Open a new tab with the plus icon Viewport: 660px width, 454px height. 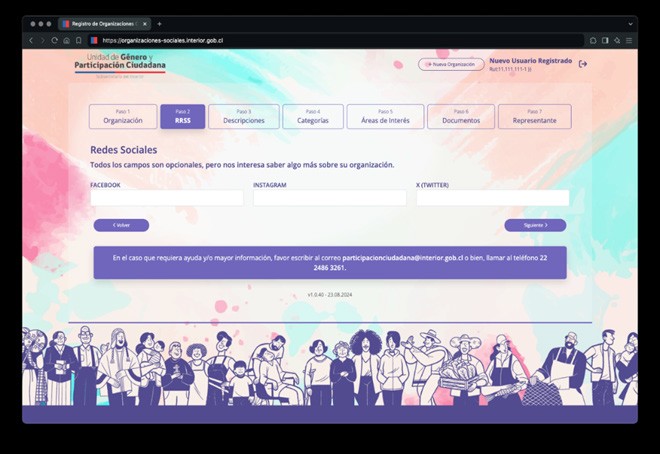point(159,24)
